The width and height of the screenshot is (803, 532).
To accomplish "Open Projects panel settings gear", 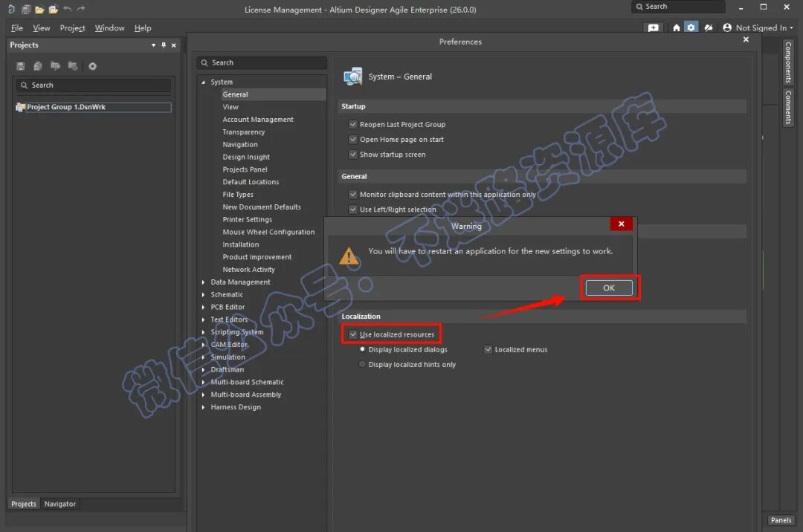I will tap(93, 66).
